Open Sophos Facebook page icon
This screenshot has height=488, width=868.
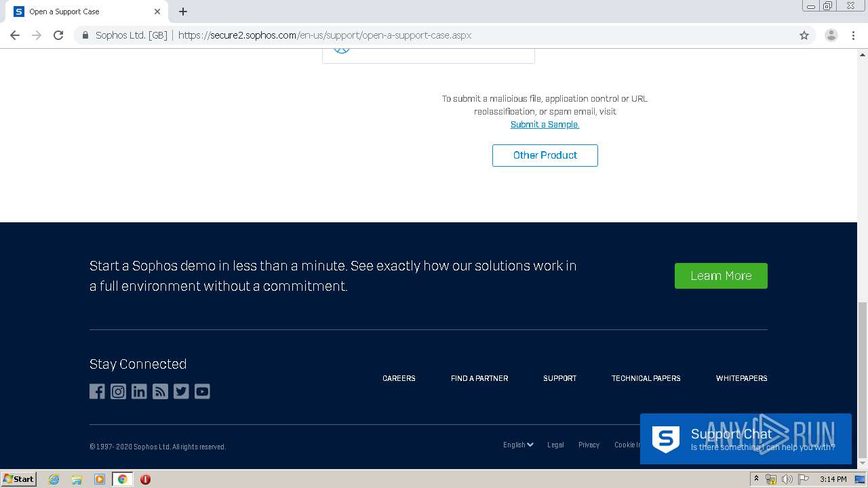point(97,392)
